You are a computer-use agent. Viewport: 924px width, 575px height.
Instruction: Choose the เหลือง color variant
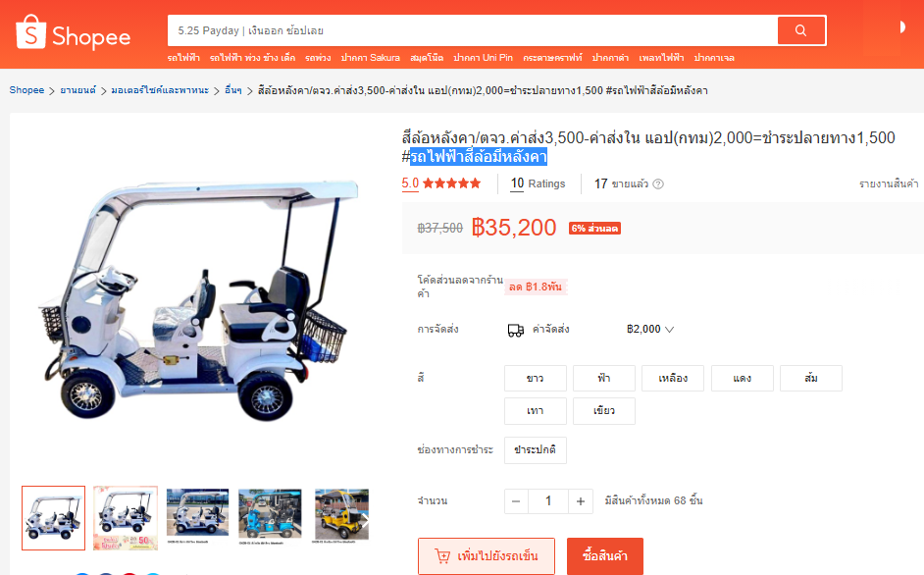click(x=673, y=378)
